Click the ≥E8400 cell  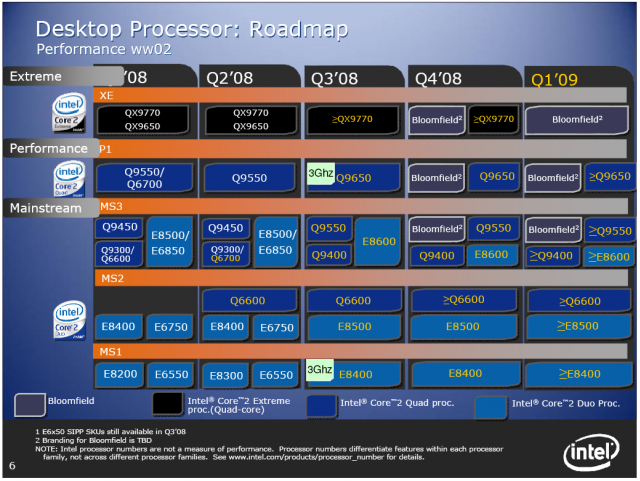pyautogui.click(x=580, y=374)
